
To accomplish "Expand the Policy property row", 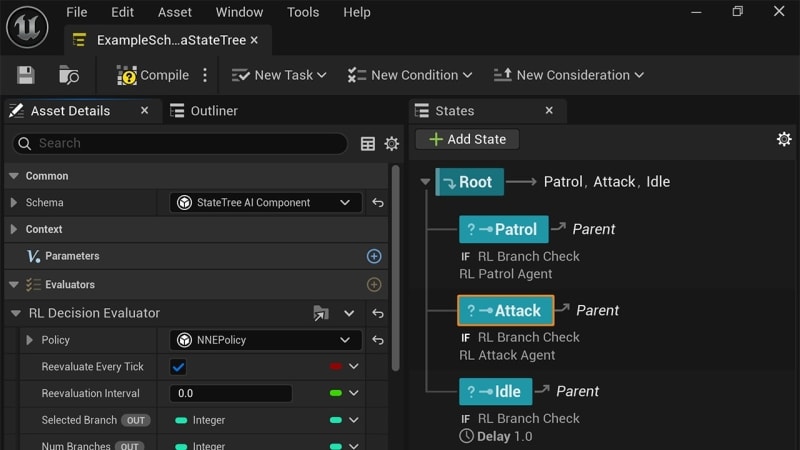I will (x=30, y=340).
